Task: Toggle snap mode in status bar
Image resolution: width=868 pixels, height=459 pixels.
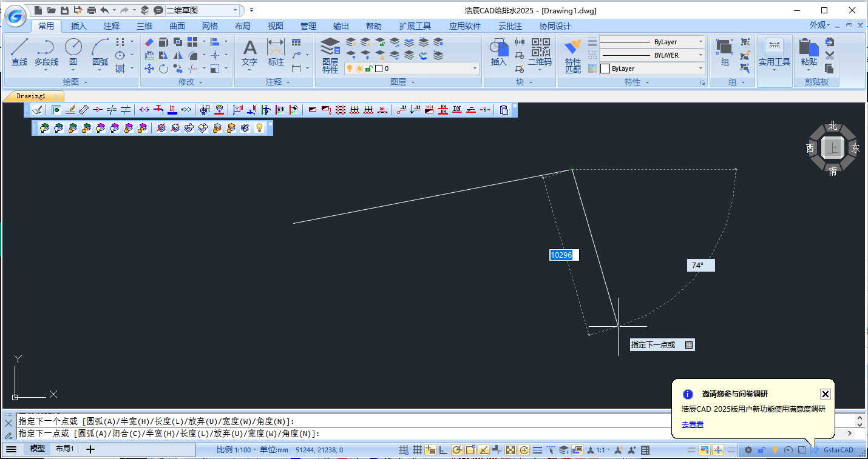Action: point(403,450)
